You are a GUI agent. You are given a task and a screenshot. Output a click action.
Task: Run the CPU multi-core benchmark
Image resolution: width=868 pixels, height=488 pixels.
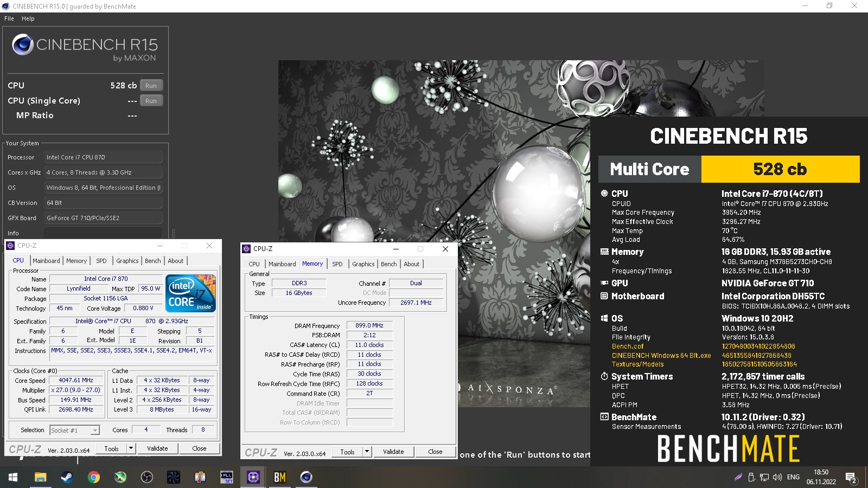[151, 86]
